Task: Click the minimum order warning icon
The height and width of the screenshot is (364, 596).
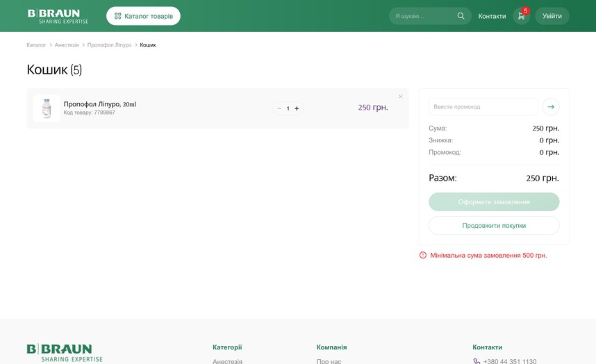Action: [422, 255]
